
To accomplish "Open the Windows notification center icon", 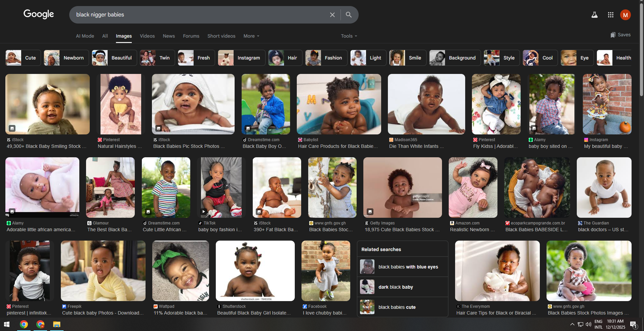I will pos(633,325).
